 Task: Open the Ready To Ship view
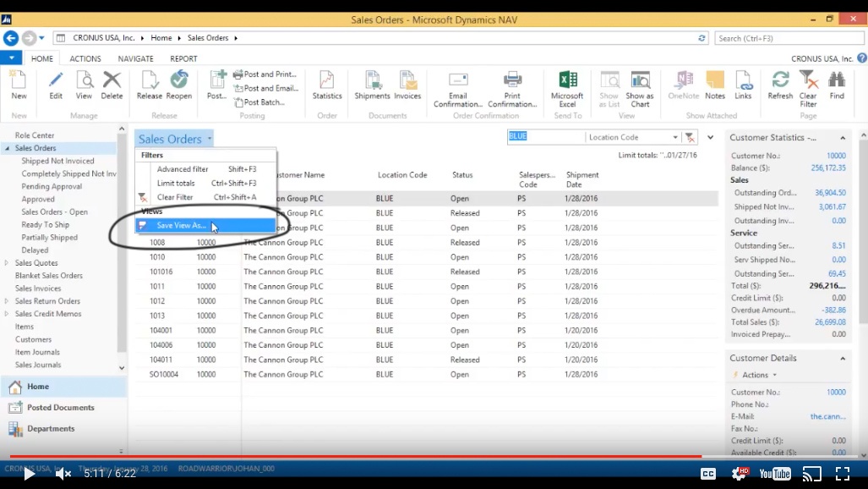46,224
